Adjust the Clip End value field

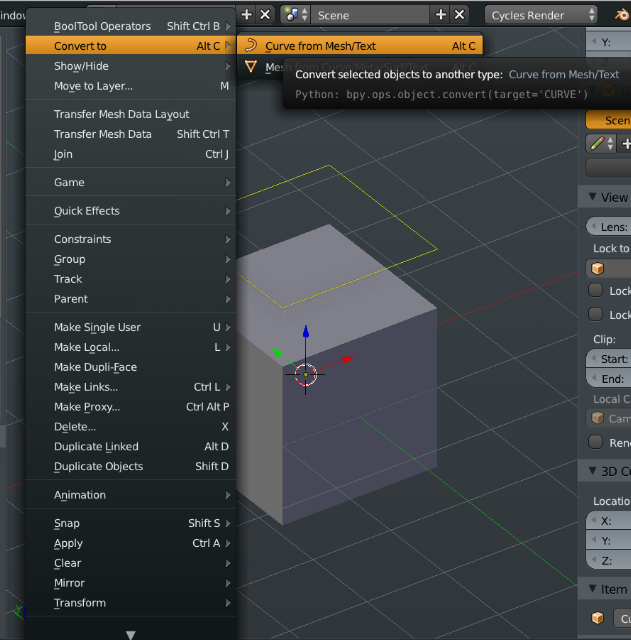click(x=609, y=379)
